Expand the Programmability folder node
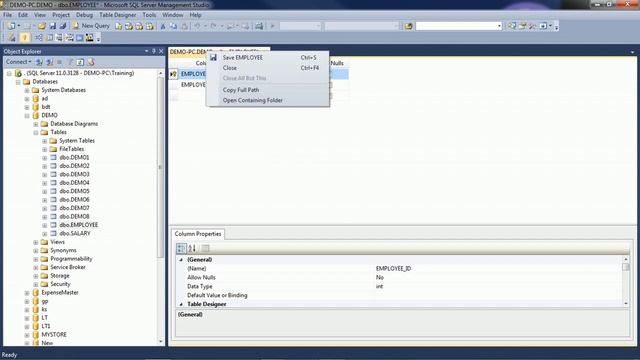 click(36, 259)
